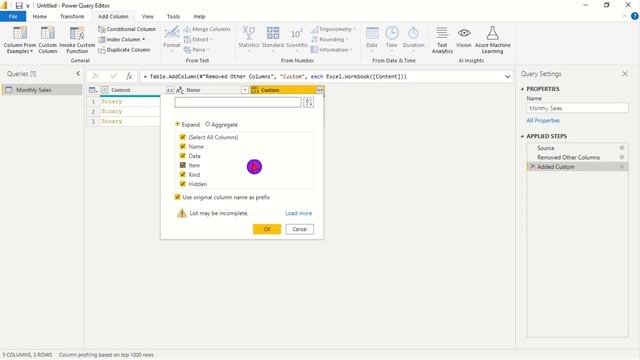This screenshot has height=360, width=640.
Task: Open the Format text tool
Action: point(171,38)
